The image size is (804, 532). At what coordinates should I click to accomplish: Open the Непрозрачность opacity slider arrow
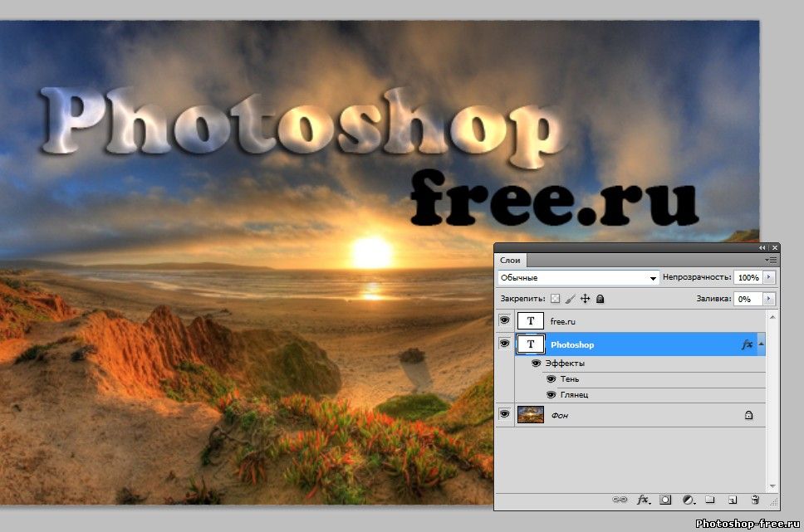(769, 277)
